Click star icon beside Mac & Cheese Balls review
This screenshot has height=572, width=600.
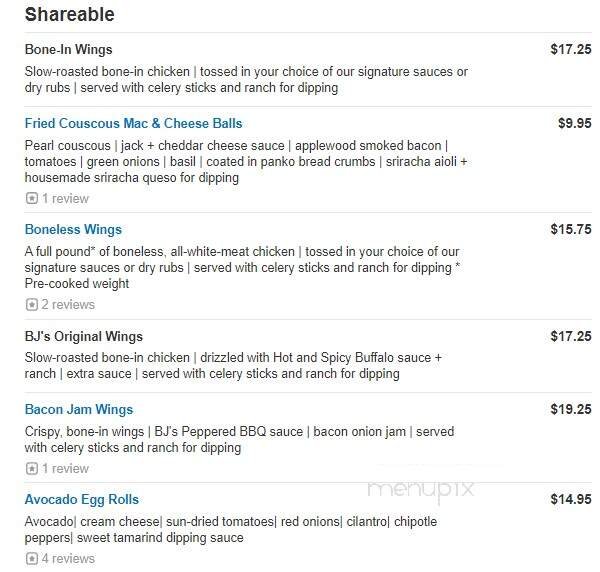click(x=31, y=199)
